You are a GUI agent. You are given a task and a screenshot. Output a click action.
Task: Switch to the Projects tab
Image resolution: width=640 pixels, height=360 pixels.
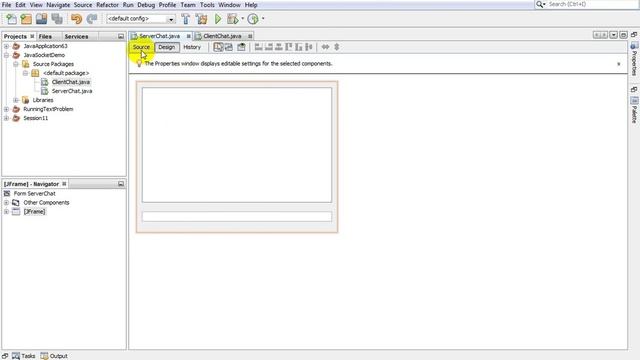[x=15, y=36]
